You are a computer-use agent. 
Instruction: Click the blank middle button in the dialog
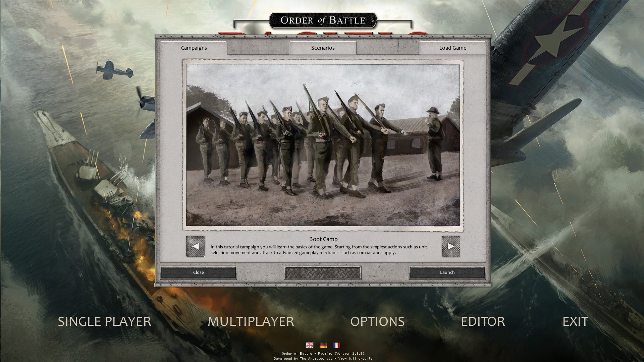pyautogui.click(x=323, y=273)
